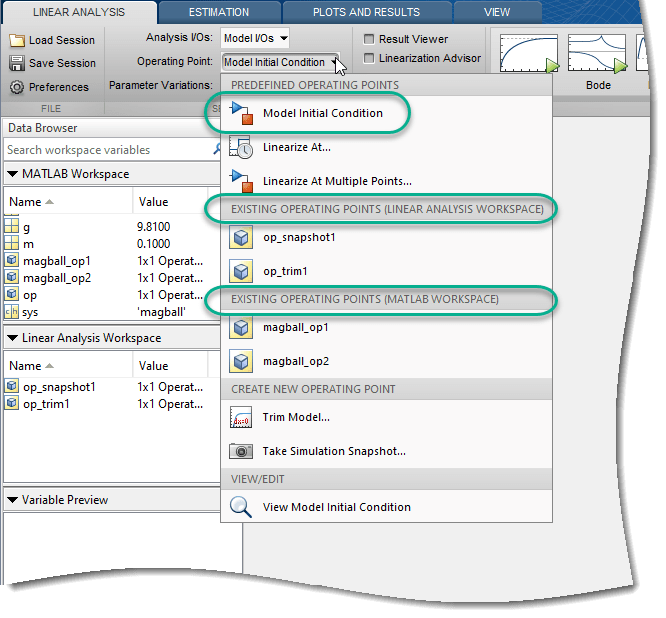This screenshot has height=618, width=666.
Task: Select op_snapshot1 name in Linear Analysis Workspace
Action: coord(59,387)
